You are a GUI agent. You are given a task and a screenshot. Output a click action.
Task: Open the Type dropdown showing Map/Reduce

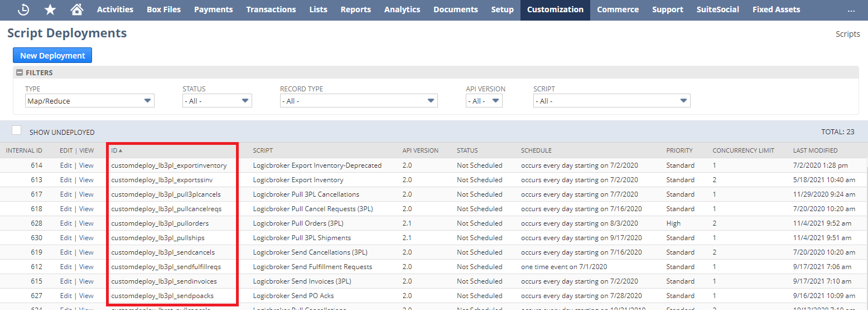click(x=89, y=101)
